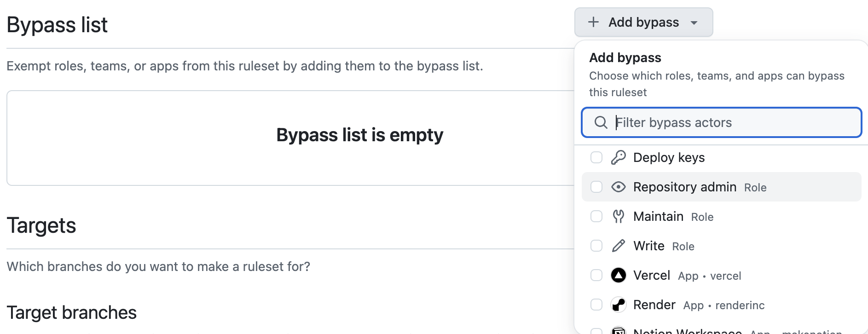
Task: Select the Write role checkbox
Action: 596,246
